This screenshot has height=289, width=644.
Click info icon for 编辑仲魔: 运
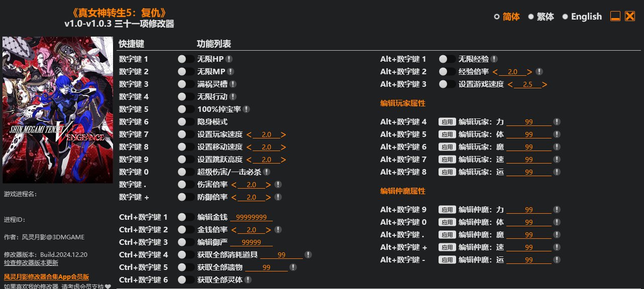[x=557, y=260]
